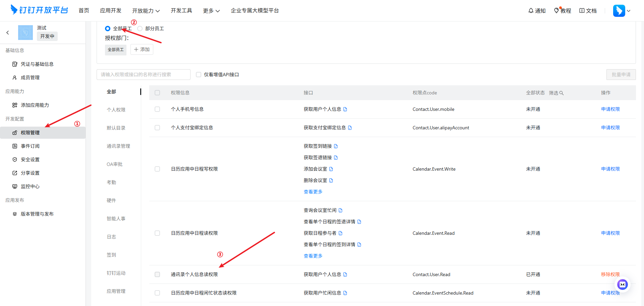
Task: Open doc icon beside 获取用户忙闲信息
Action: [x=345, y=293]
